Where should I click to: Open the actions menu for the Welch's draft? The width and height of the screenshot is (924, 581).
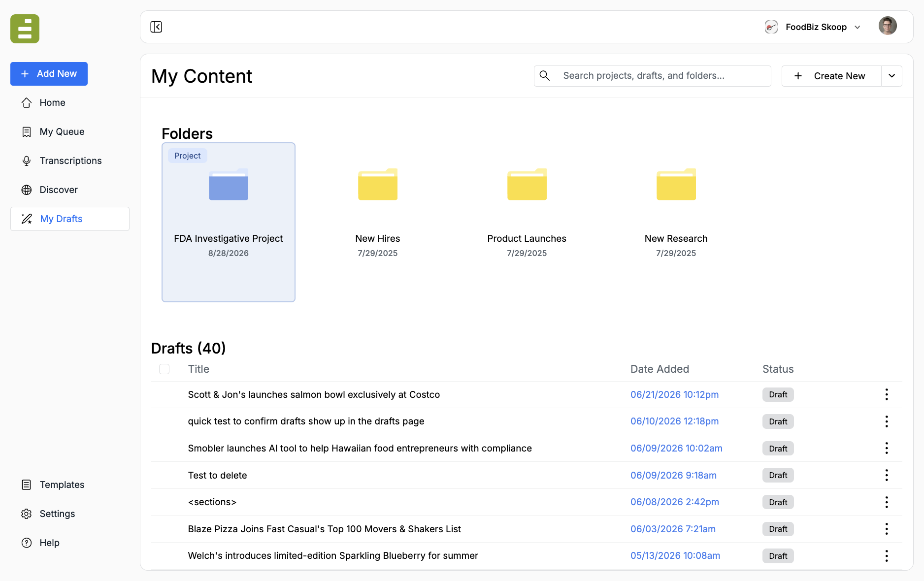[x=887, y=556]
